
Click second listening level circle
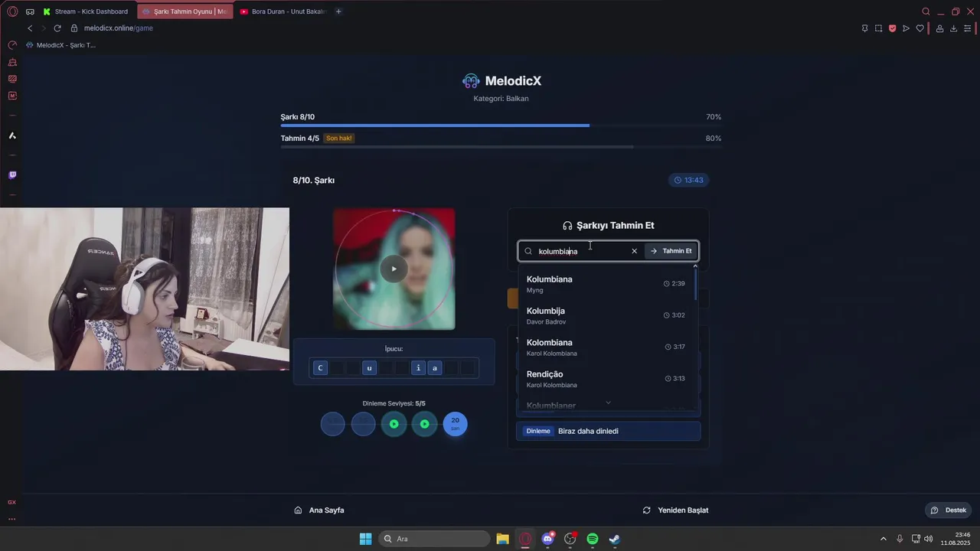click(x=363, y=423)
